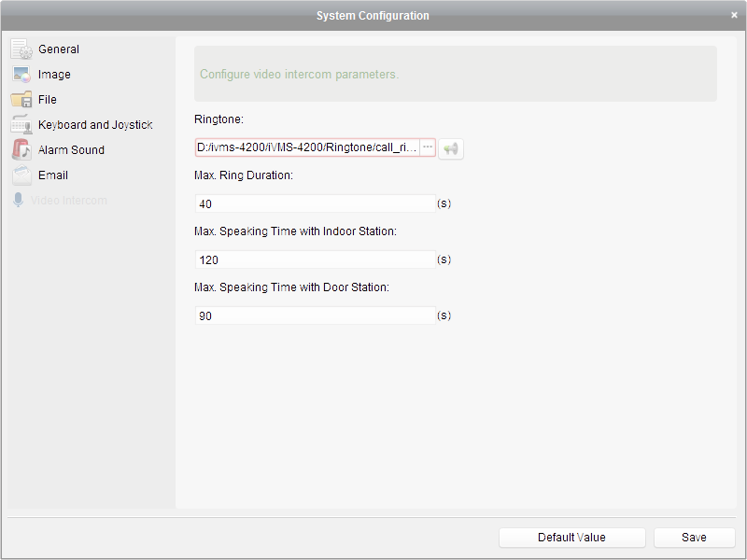Play the ringtone with the speaker icon

[451, 148]
